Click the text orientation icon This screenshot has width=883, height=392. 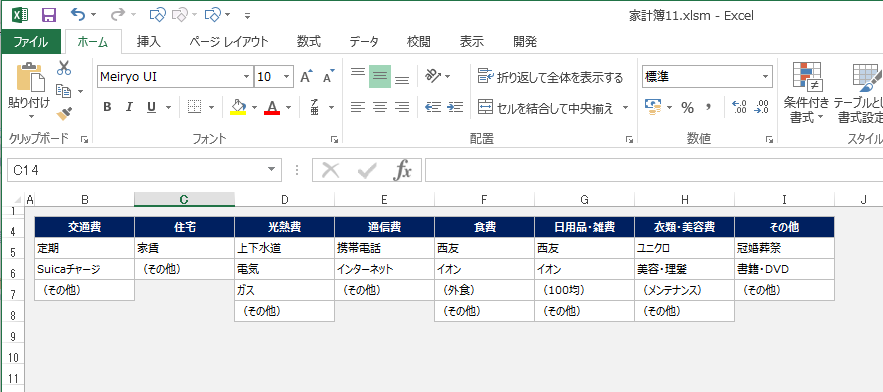coord(432,75)
